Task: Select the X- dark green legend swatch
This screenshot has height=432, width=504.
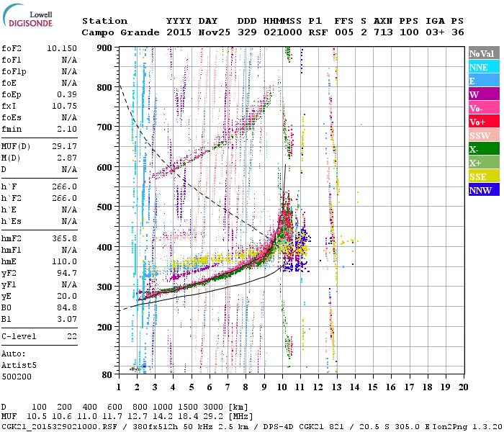Action: pos(484,149)
